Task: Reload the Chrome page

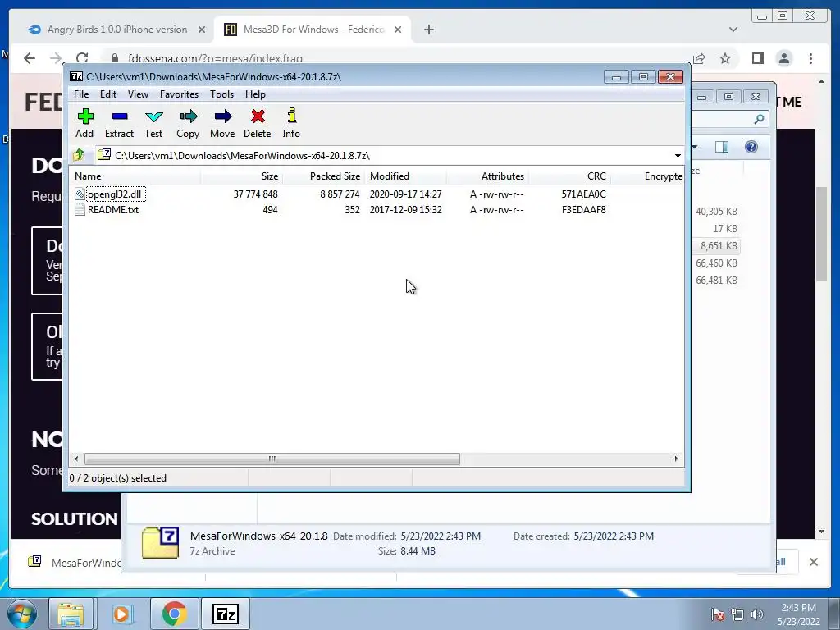Action: coord(82,58)
